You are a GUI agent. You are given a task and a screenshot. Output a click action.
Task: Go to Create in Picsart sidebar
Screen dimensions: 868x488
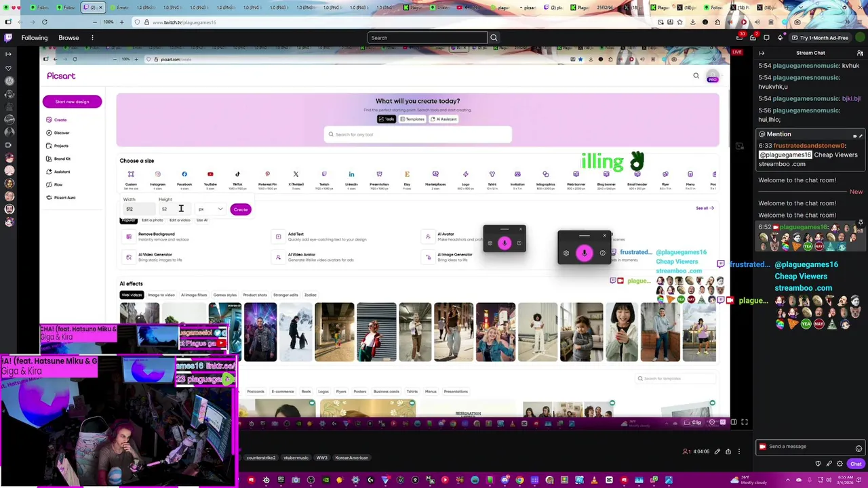pyautogui.click(x=56, y=120)
